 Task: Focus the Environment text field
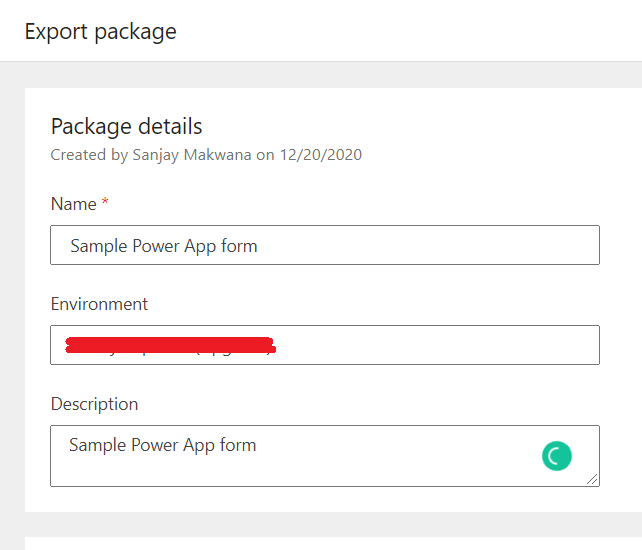click(430, 345)
